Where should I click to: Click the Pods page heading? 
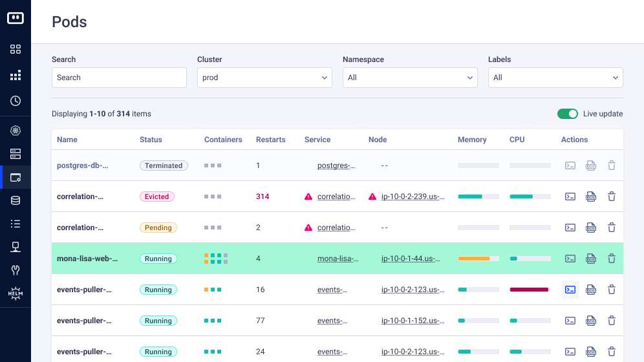69,22
